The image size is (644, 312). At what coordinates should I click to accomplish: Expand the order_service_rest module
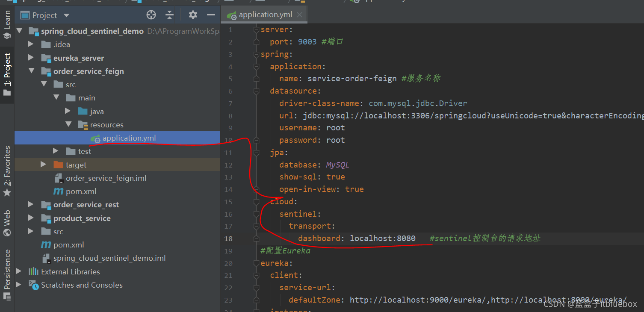coord(31,205)
